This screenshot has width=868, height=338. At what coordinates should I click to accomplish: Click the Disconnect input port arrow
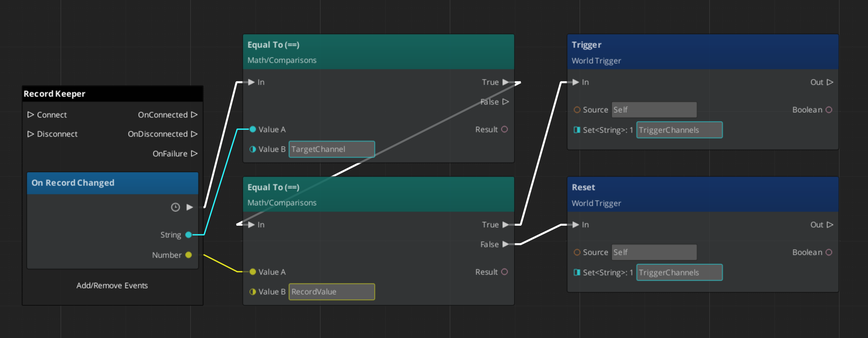(30, 134)
